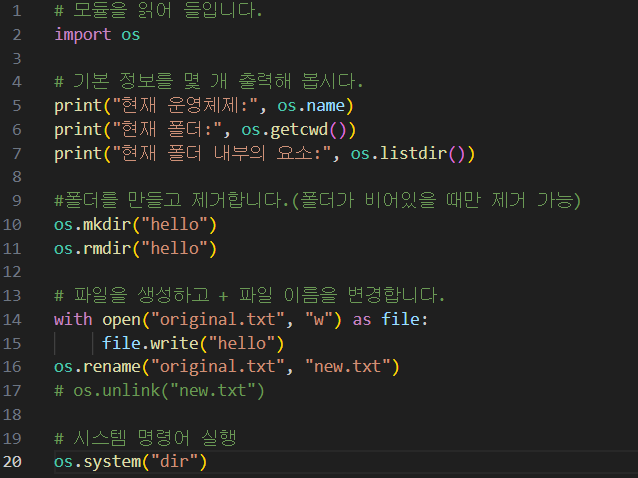638x478 pixels.
Task: Click 'write' in file.write on line 15
Action: tap(174, 343)
